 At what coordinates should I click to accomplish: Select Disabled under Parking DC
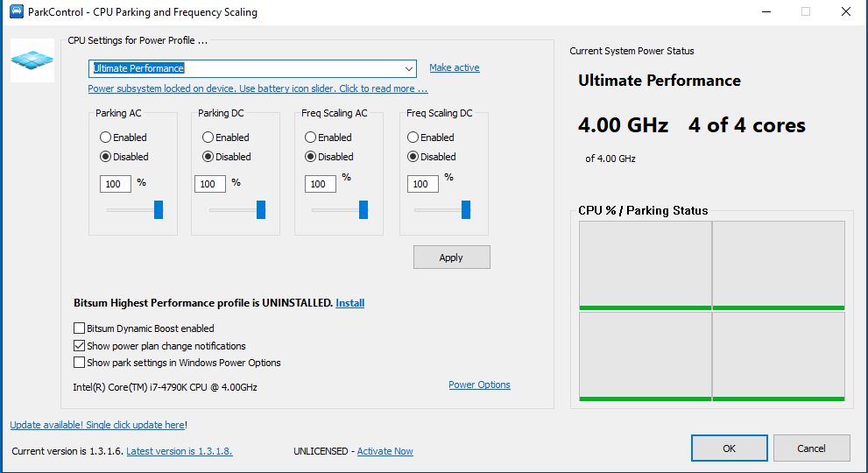click(x=208, y=157)
